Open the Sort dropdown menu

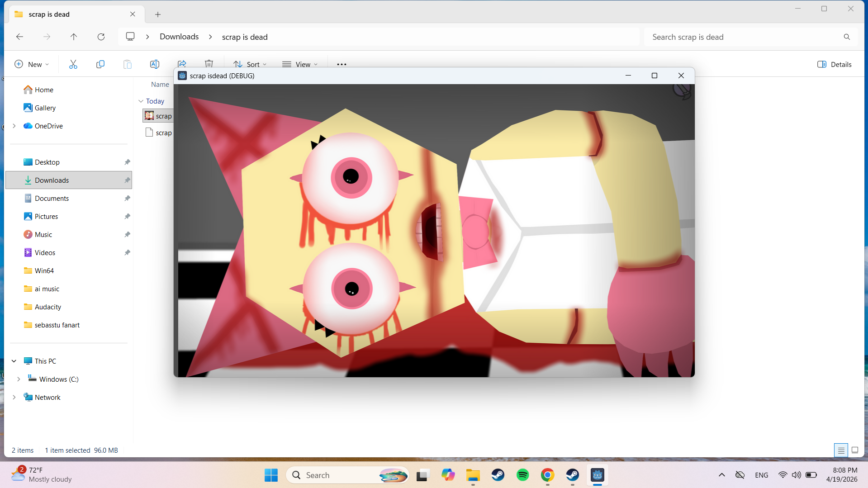[250, 64]
